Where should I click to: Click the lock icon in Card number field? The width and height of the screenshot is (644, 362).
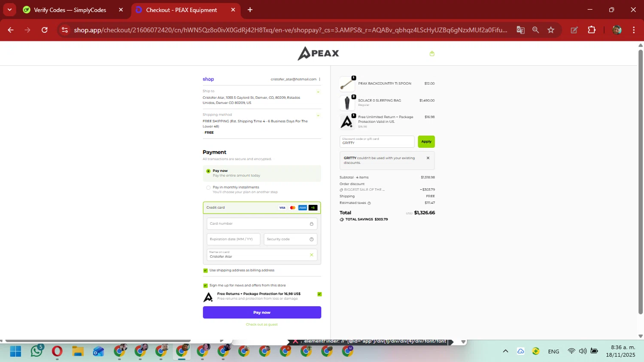(x=312, y=224)
